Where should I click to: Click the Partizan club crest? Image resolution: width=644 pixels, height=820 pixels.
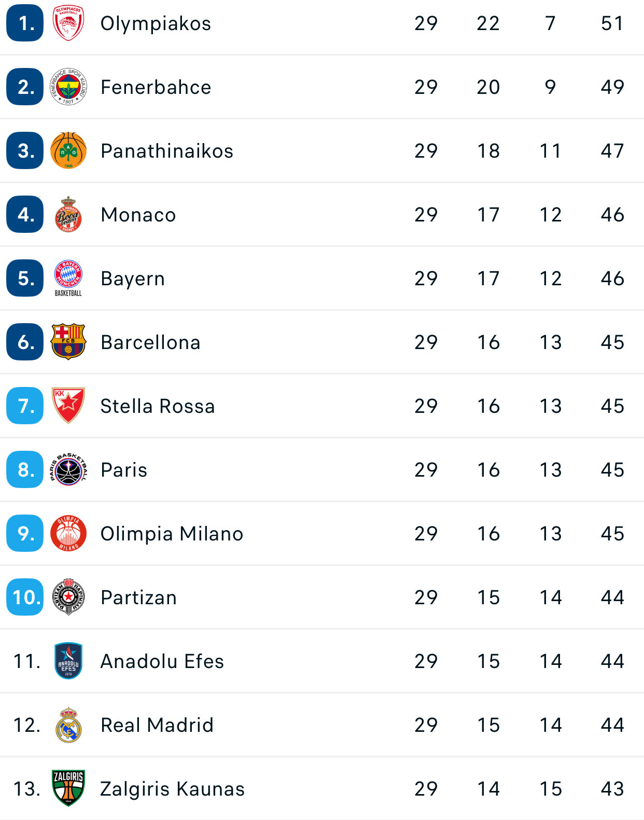click(x=68, y=597)
